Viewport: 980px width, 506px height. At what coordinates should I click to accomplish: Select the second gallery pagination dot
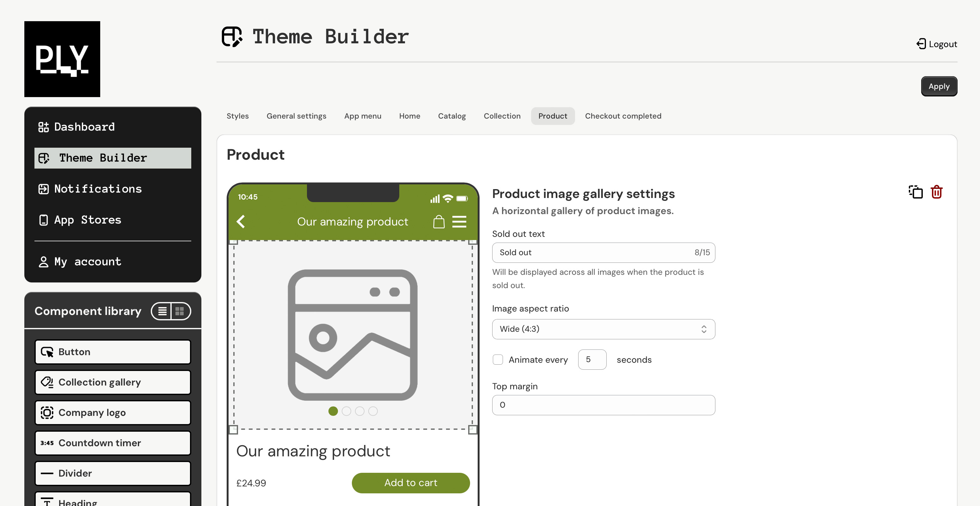(x=346, y=411)
